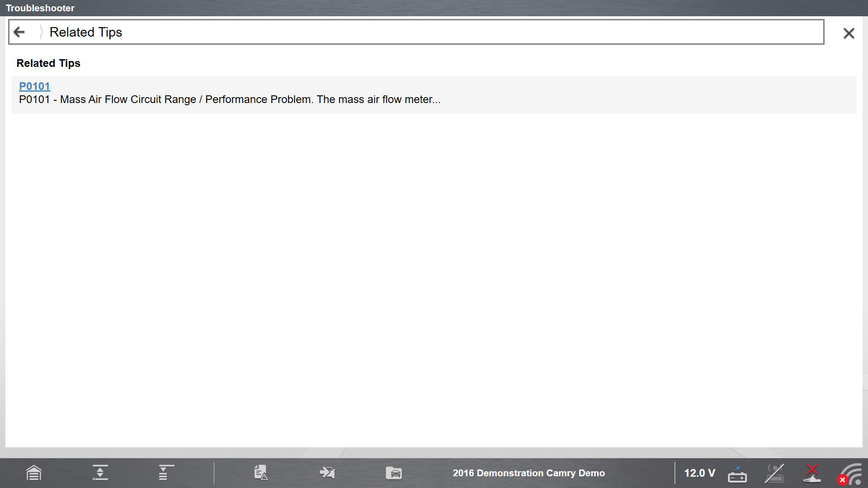Click the Related Tips section heading

pos(48,63)
